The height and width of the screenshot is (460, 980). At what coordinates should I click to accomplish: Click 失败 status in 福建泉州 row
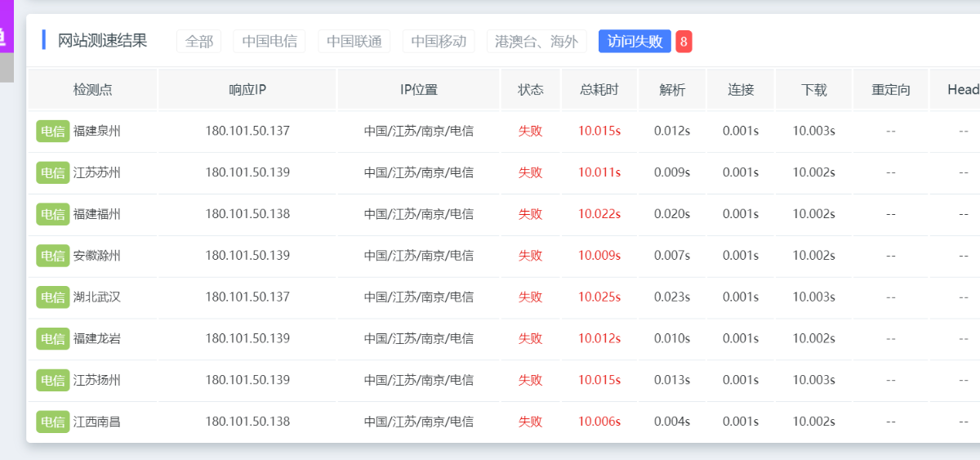coord(530,131)
